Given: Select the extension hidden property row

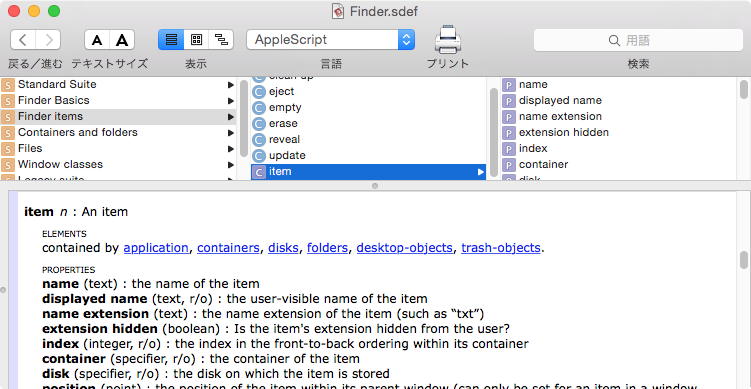Looking at the screenshot, I should coord(618,133).
